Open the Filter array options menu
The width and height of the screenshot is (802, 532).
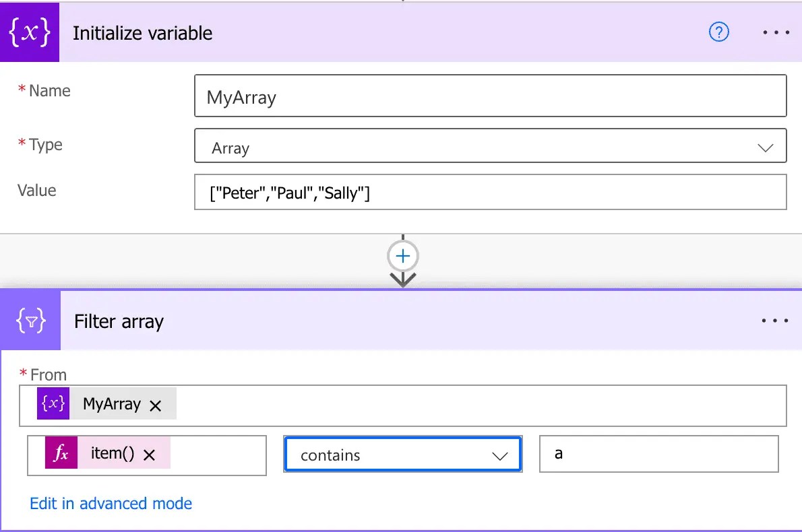pos(774,321)
